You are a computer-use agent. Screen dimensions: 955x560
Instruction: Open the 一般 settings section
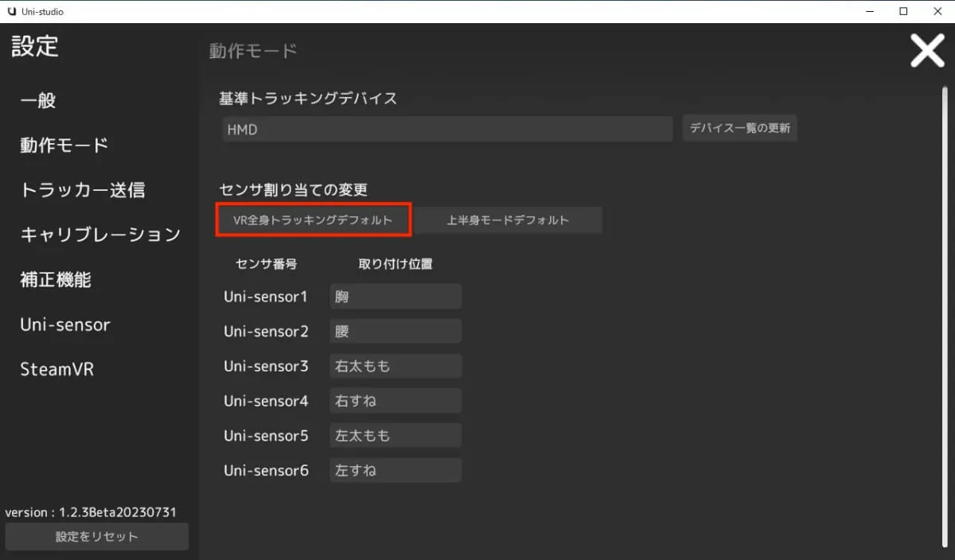coord(37,101)
